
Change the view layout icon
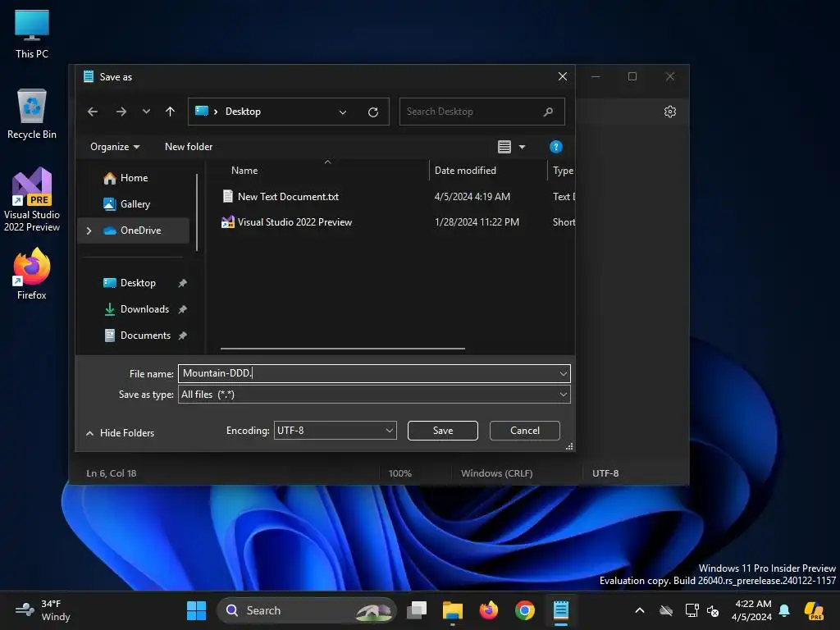(x=504, y=147)
